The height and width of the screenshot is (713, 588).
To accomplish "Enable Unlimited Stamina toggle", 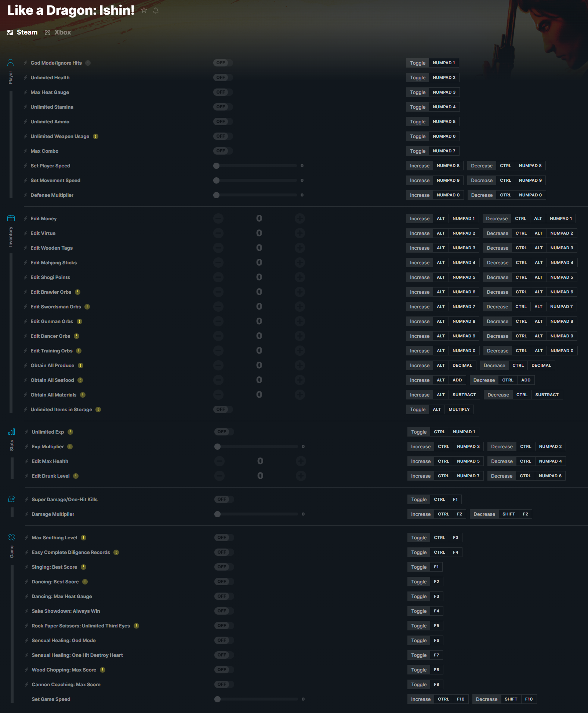I will point(223,107).
